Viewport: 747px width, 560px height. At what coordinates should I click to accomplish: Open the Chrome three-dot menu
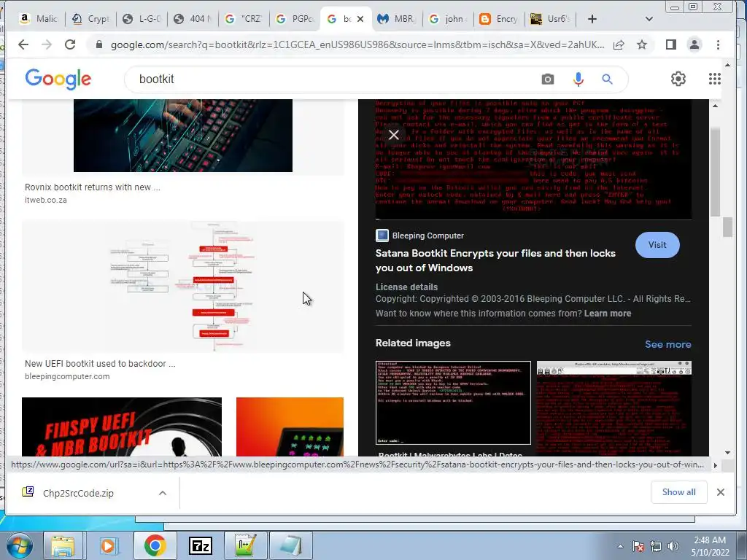718,44
